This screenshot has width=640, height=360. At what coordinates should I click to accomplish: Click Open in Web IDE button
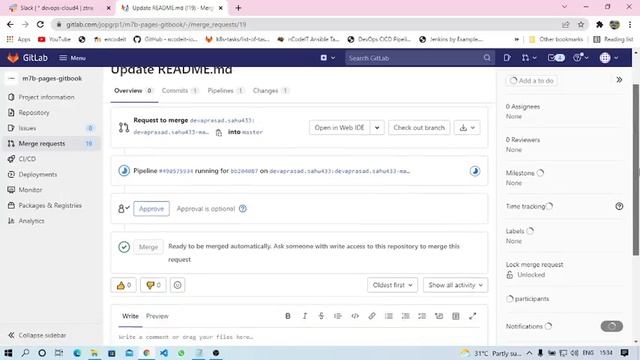[x=339, y=128]
